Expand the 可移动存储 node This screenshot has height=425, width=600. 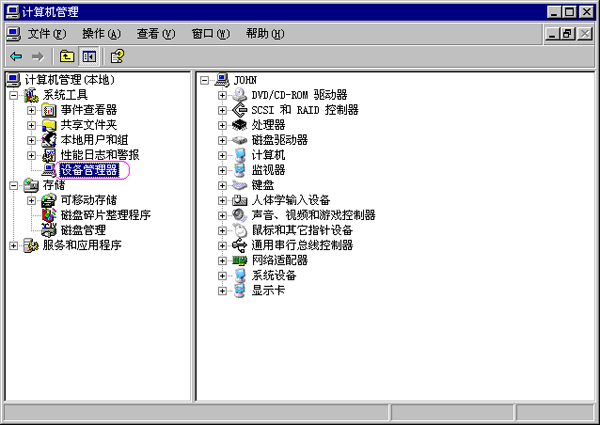(x=31, y=200)
